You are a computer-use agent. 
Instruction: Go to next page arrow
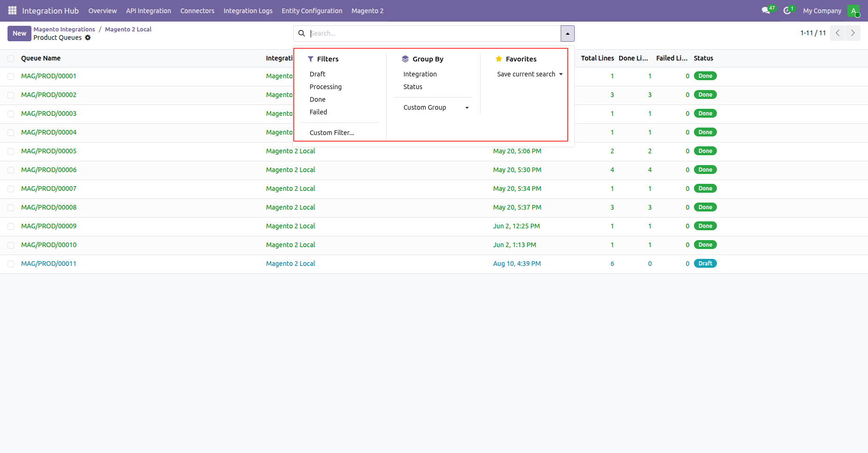click(x=853, y=33)
